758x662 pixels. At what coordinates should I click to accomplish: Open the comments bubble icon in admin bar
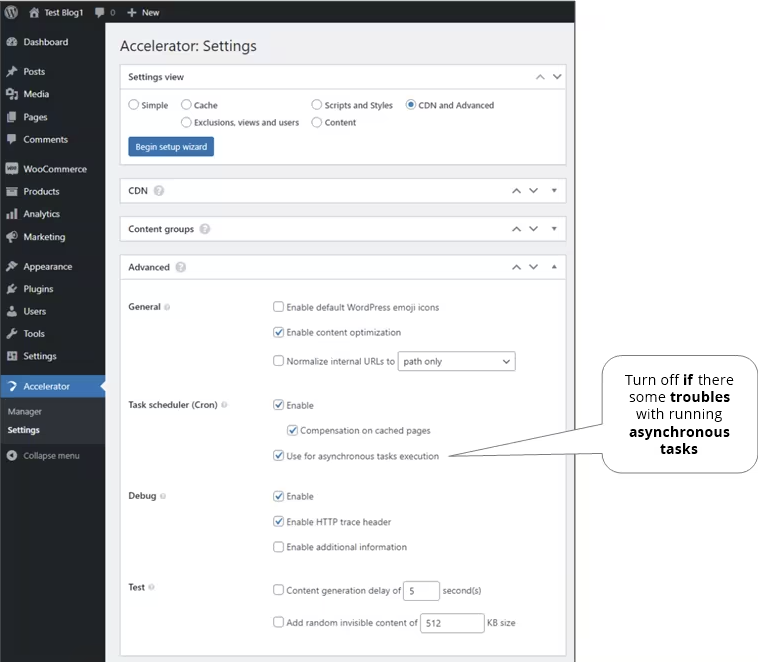100,13
